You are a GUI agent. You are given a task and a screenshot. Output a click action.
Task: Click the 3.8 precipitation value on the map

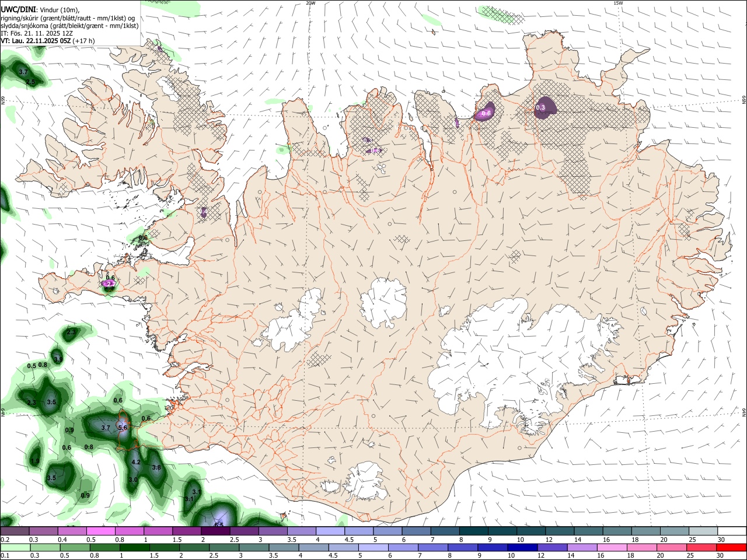[x=156, y=468]
